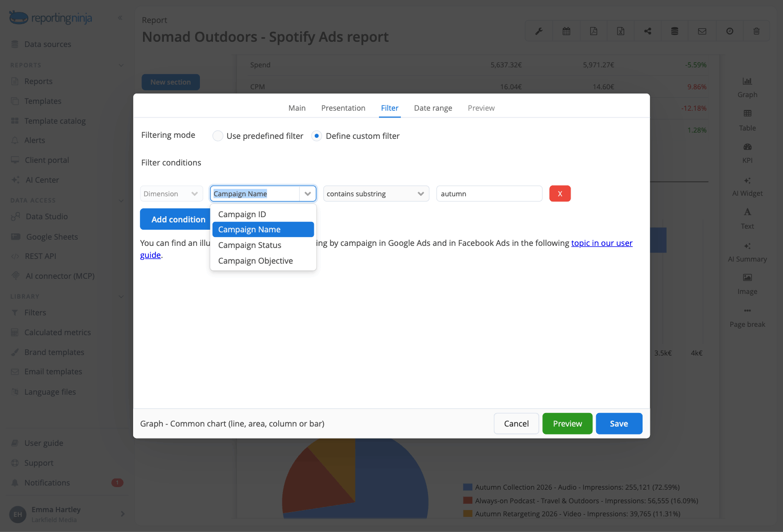This screenshot has width=783, height=532.
Task: Click the database icon in the report toolbar
Action: [x=675, y=31]
